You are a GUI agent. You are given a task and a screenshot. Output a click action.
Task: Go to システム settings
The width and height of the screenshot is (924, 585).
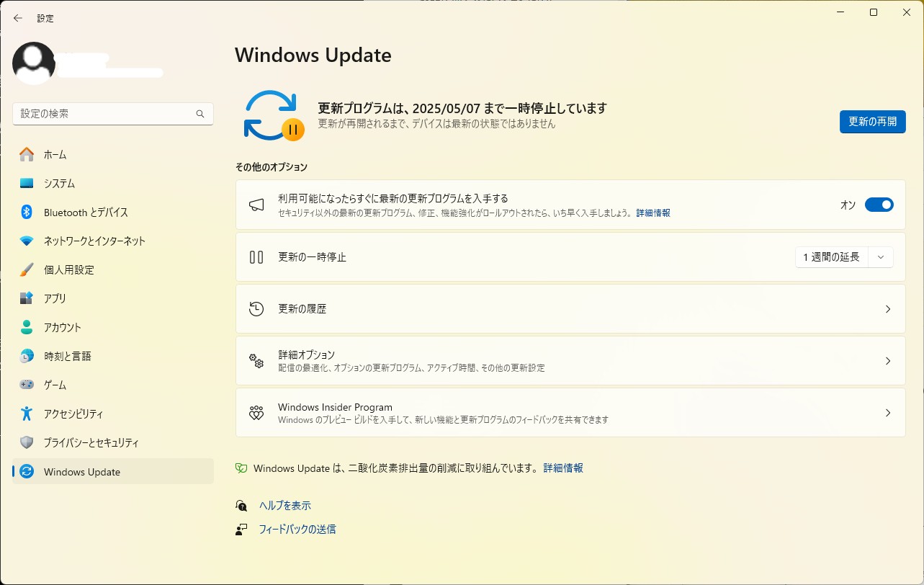[113, 183]
